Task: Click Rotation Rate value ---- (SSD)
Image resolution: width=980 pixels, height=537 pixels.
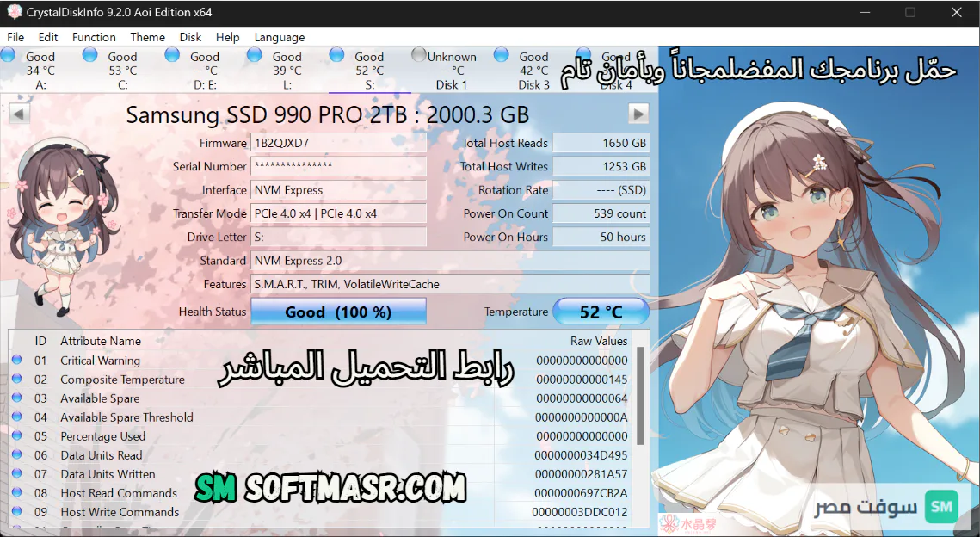Action: pos(601,190)
